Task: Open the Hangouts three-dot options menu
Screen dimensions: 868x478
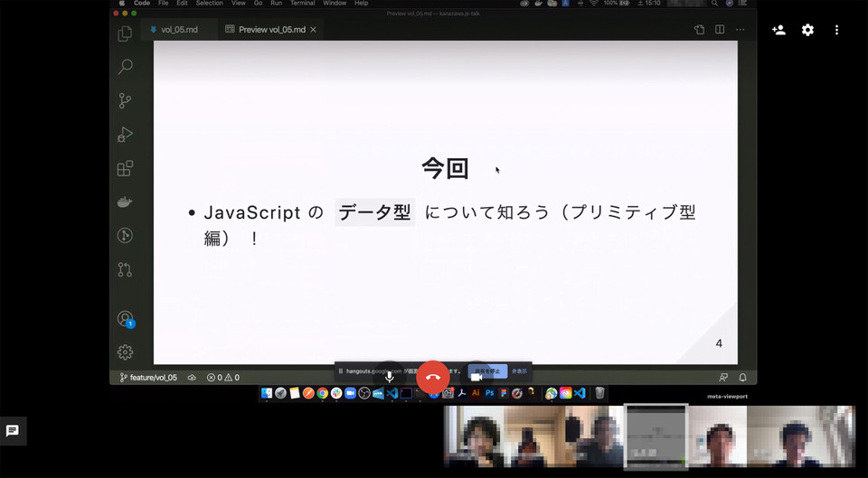Action: (x=836, y=30)
